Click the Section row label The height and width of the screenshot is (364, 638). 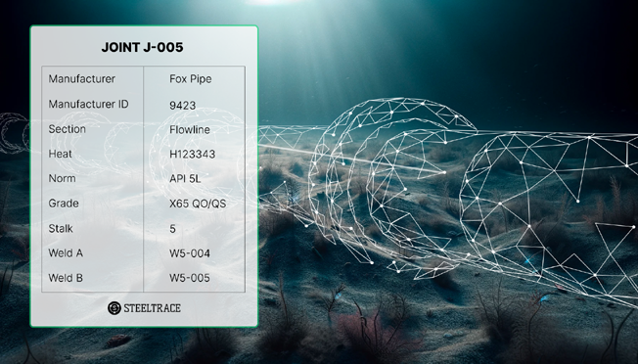point(68,129)
